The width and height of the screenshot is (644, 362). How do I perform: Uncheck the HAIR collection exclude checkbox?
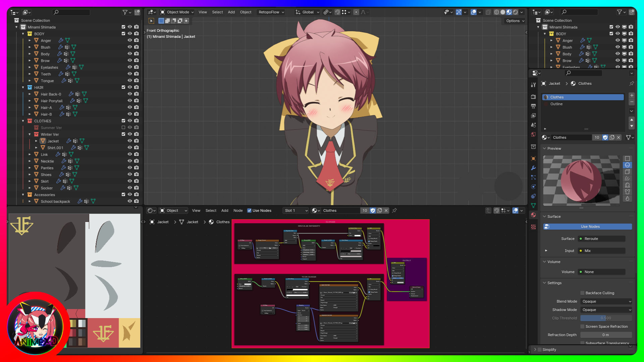pyautogui.click(x=123, y=87)
